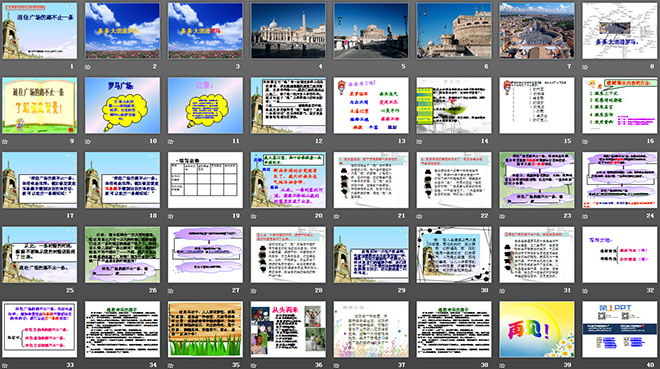
Task: Click the star icon beneath slide 16
Action: (585, 141)
